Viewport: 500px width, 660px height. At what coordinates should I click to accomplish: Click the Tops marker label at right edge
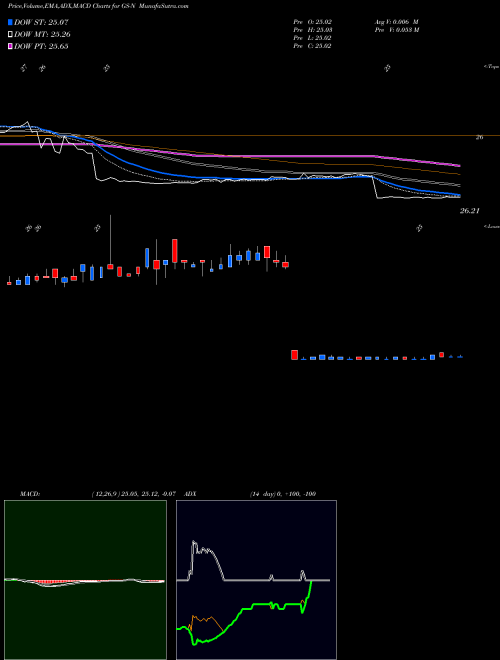[x=491, y=67]
